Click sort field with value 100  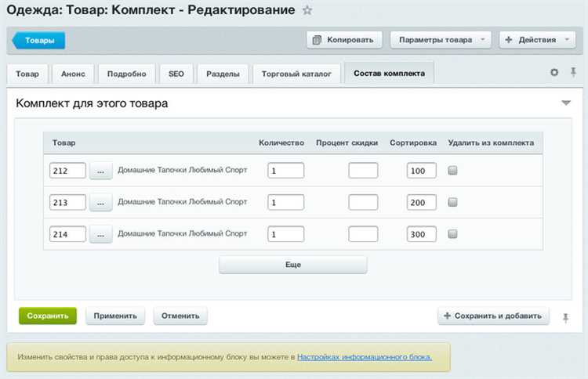[422, 171]
